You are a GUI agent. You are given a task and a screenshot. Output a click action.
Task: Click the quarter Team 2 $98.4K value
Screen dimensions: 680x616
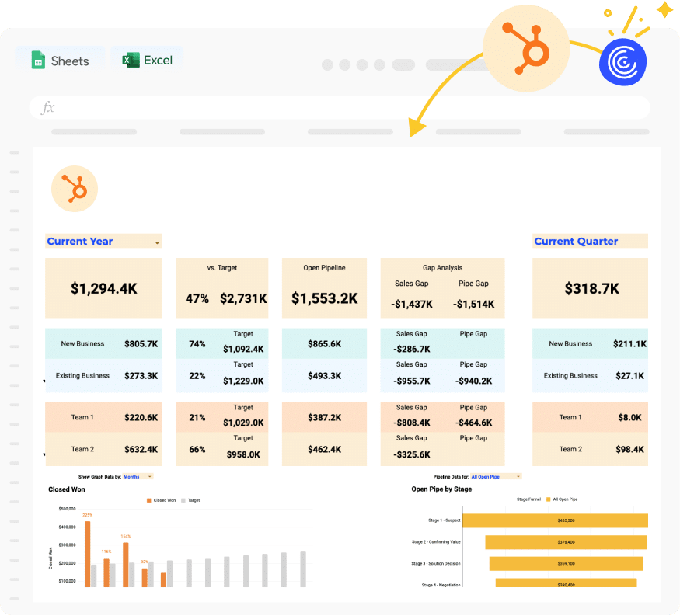629,450
